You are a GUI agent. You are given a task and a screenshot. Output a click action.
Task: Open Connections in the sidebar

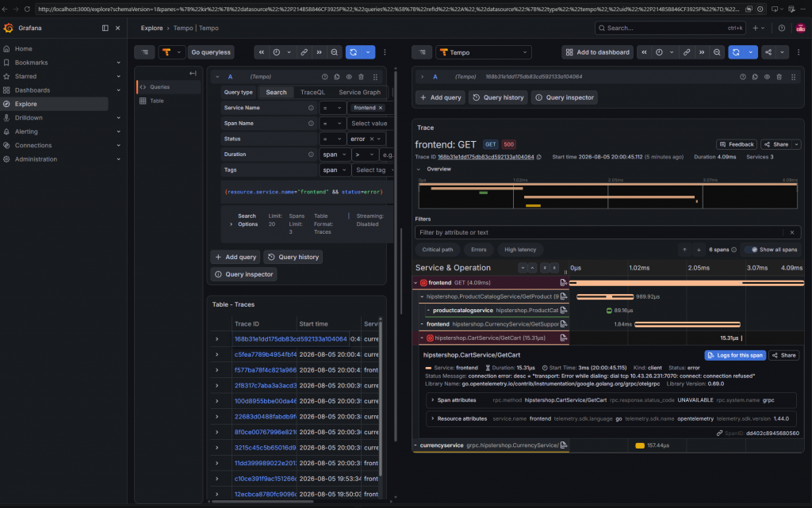(x=33, y=145)
